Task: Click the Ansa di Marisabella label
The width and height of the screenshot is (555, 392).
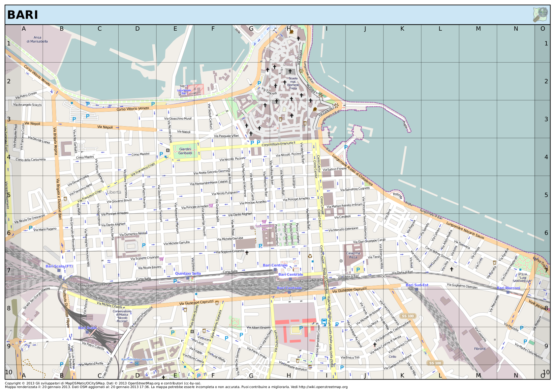Action: [x=37, y=40]
